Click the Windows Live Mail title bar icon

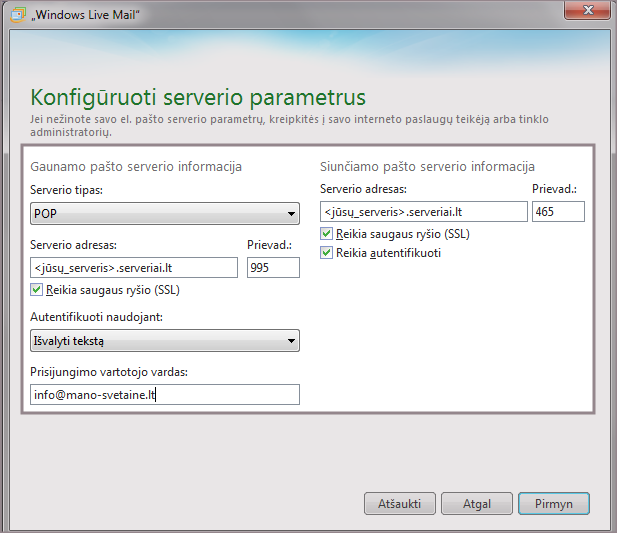17,12
